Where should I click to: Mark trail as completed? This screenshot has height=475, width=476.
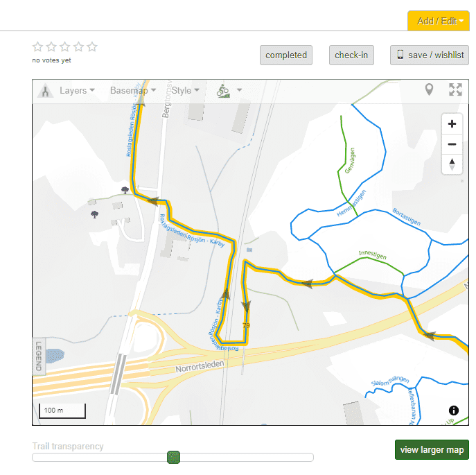click(286, 55)
